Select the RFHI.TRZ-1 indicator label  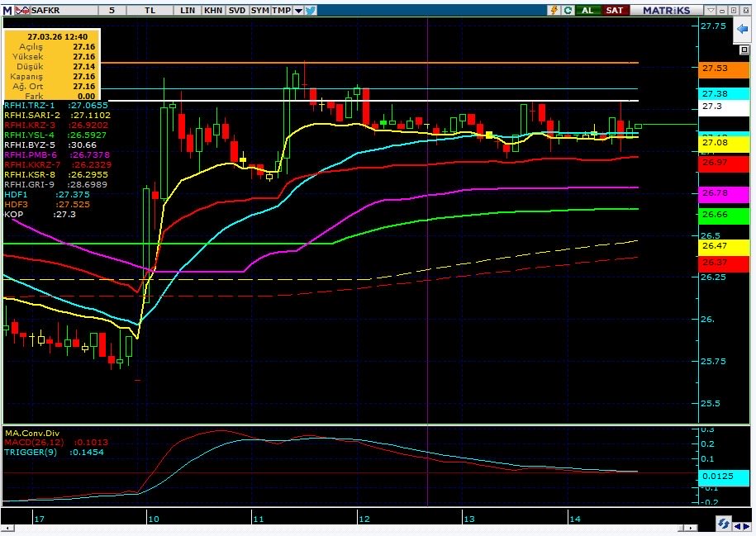pos(30,105)
